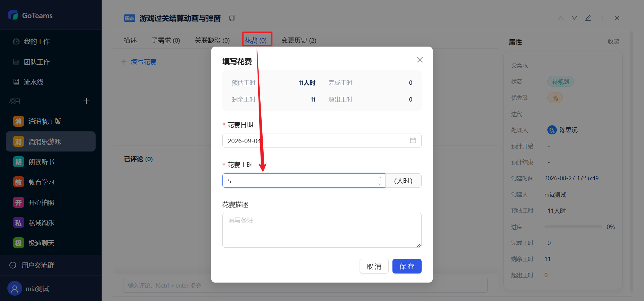Go to next item with down chevron
644x301 pixels.
coord(574,18)
